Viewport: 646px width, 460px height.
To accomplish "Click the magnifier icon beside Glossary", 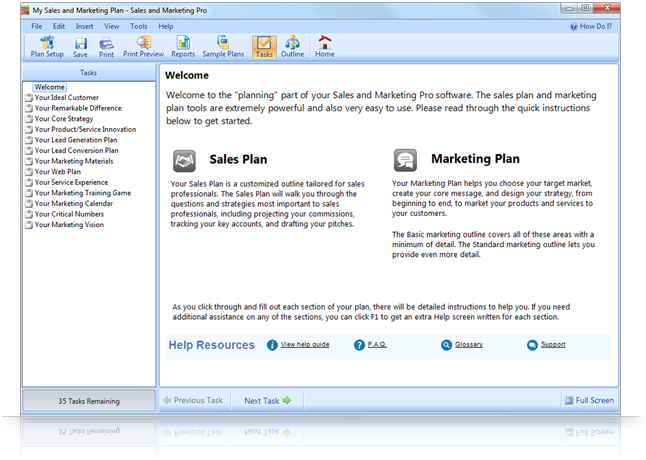I will coord(446,345).
